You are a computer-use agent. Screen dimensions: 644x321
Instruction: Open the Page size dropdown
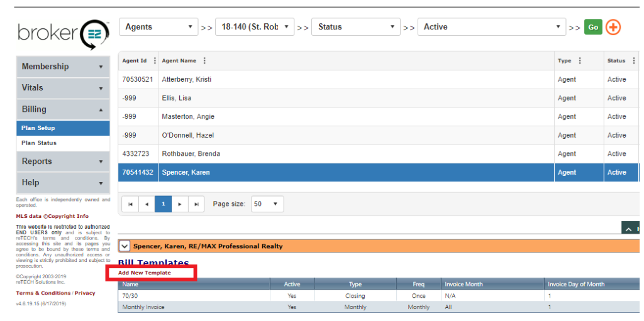coord(267,204)
